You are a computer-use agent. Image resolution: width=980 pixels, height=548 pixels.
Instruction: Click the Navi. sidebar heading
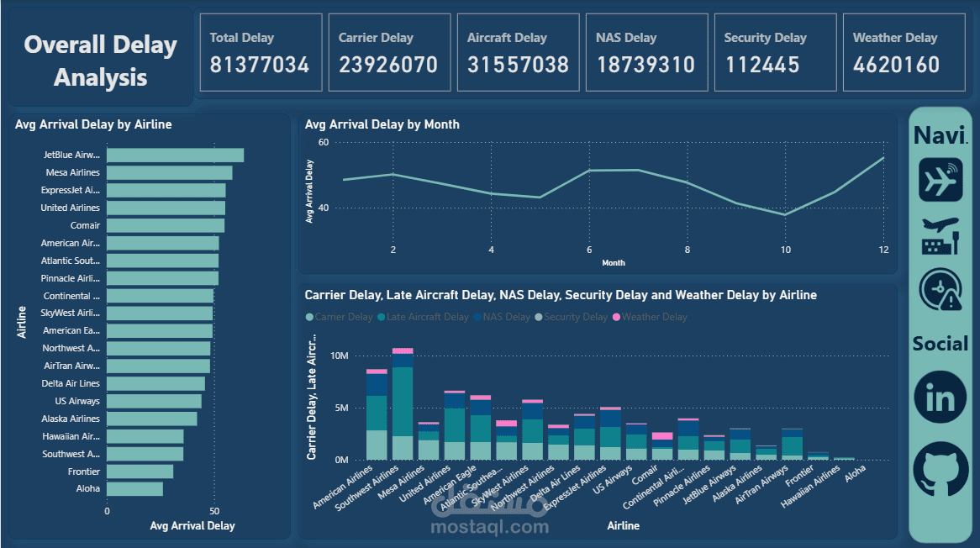point(940,135)
